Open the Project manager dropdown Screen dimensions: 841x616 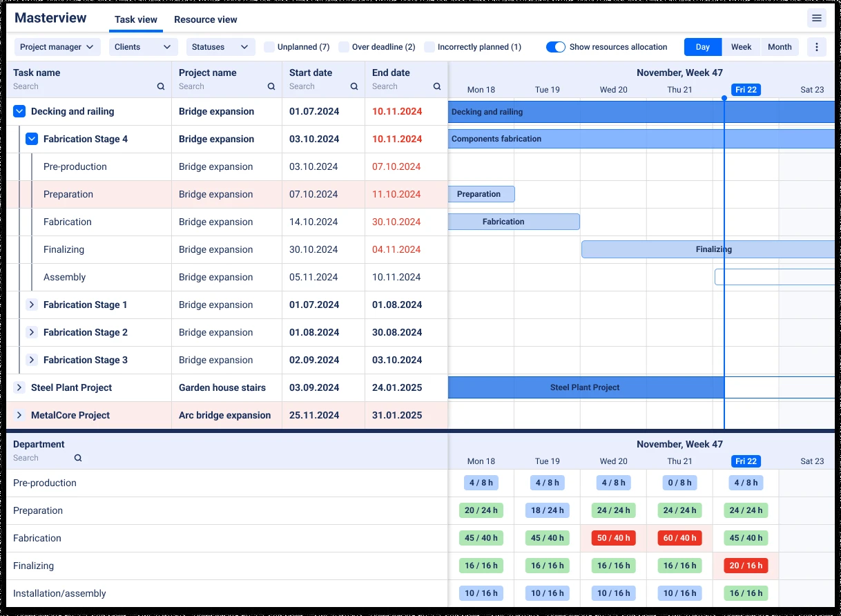(x=57, y=47)
